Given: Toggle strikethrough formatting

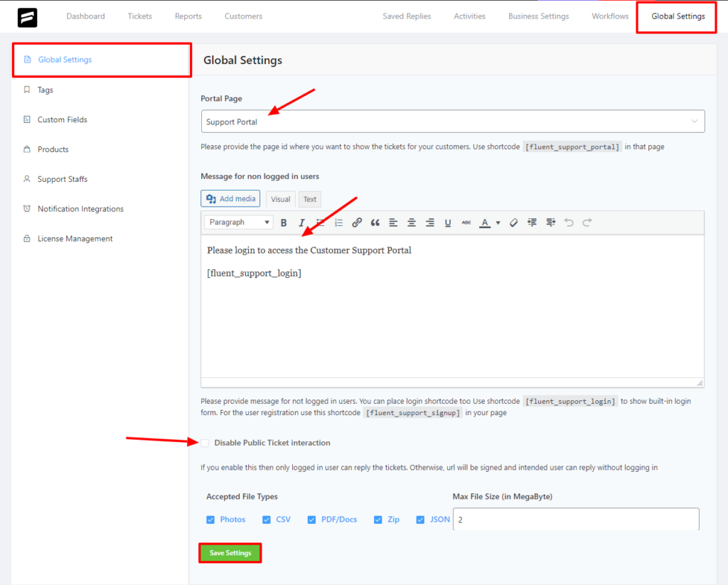Looking at the screenshot, I should pyautogui.click(x=466, y=222).
